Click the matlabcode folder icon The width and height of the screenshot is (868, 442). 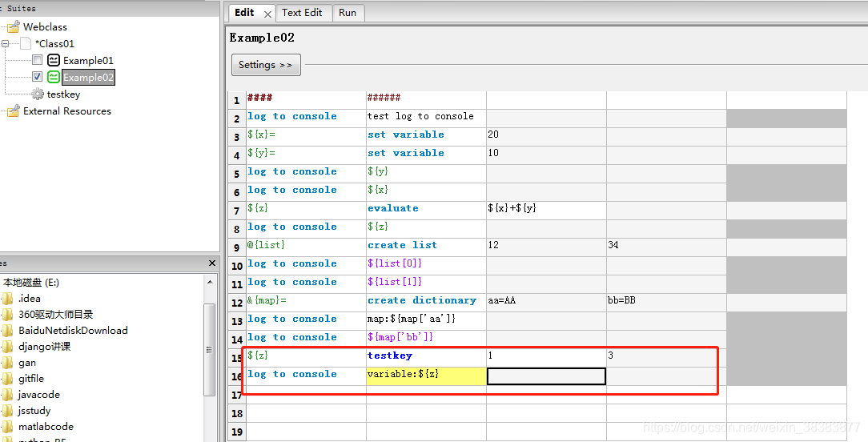click(x=7, y=427)
